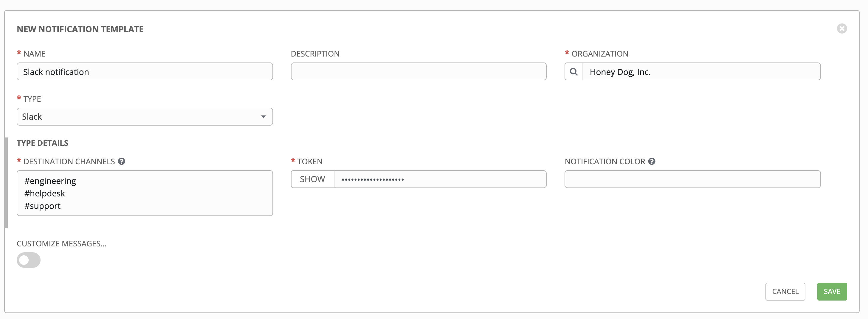Click into the Name field

click(145, 72)
